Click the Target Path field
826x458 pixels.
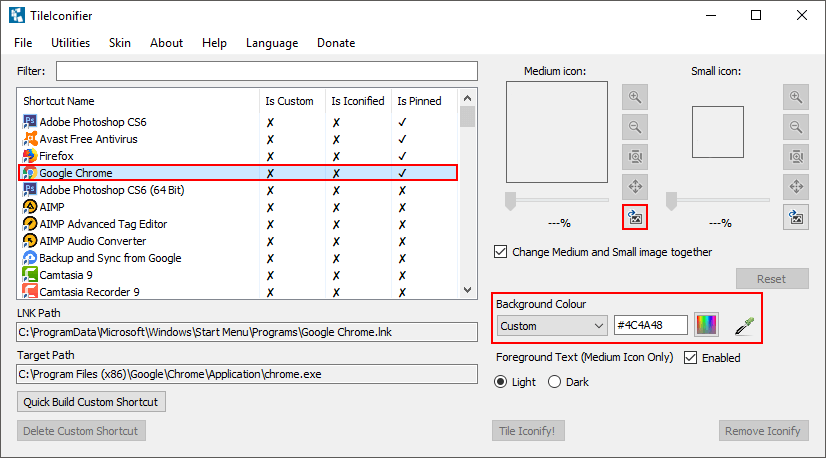click(247, 374)
